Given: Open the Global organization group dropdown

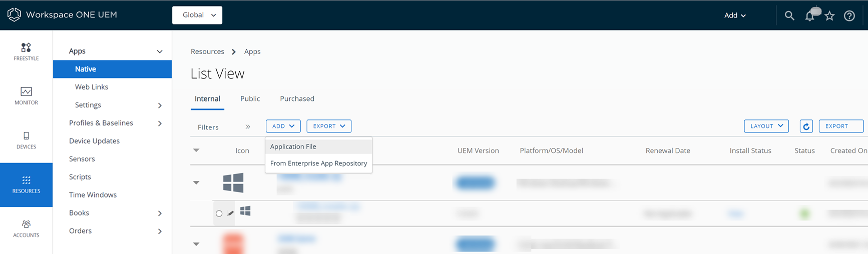Looking at the screenshot, I should (197, 15).
